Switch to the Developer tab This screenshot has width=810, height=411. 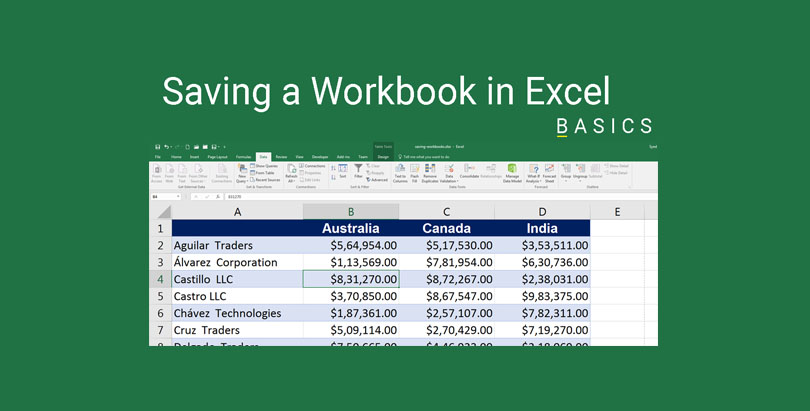[x=320, y=157]
